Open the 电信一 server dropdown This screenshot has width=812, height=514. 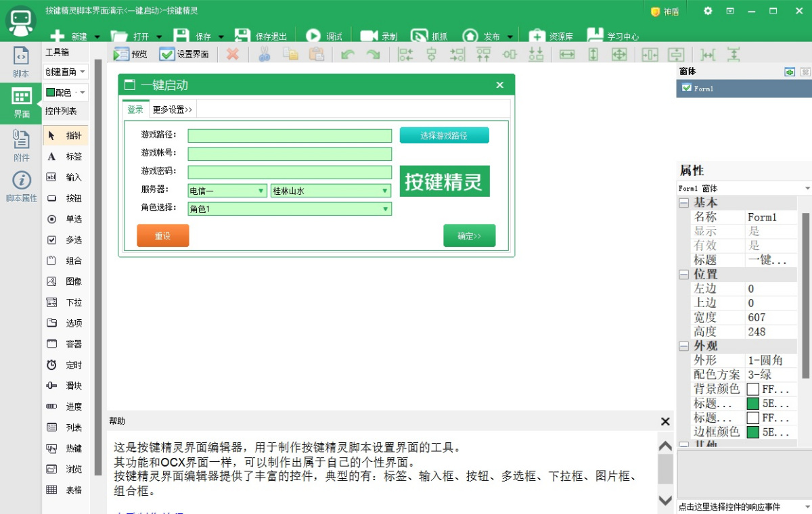point(261,191)
